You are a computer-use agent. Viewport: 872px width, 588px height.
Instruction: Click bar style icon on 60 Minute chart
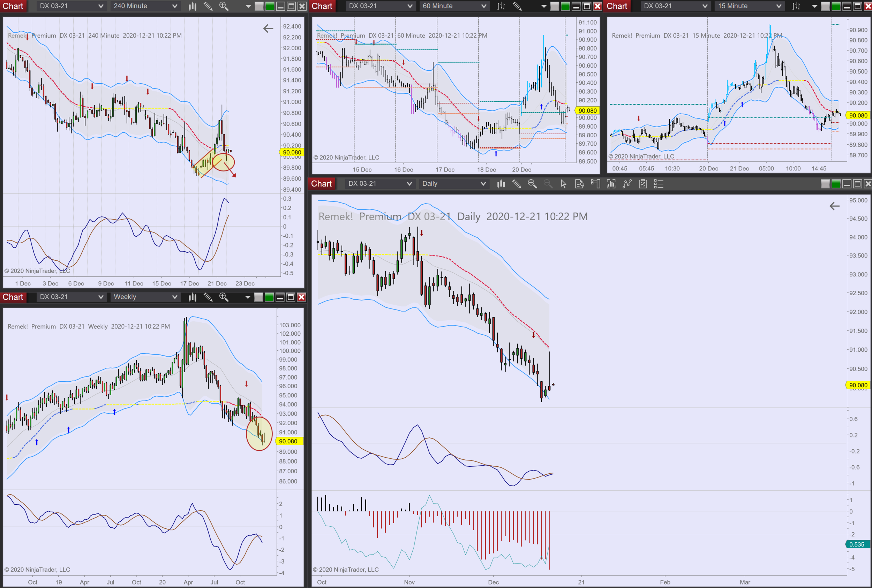[501, 6]
